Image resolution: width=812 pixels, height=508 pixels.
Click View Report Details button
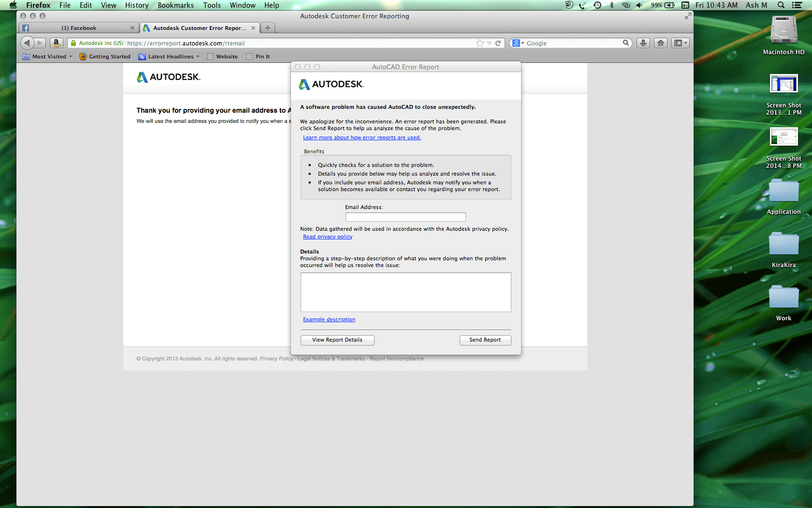(337, 340)
